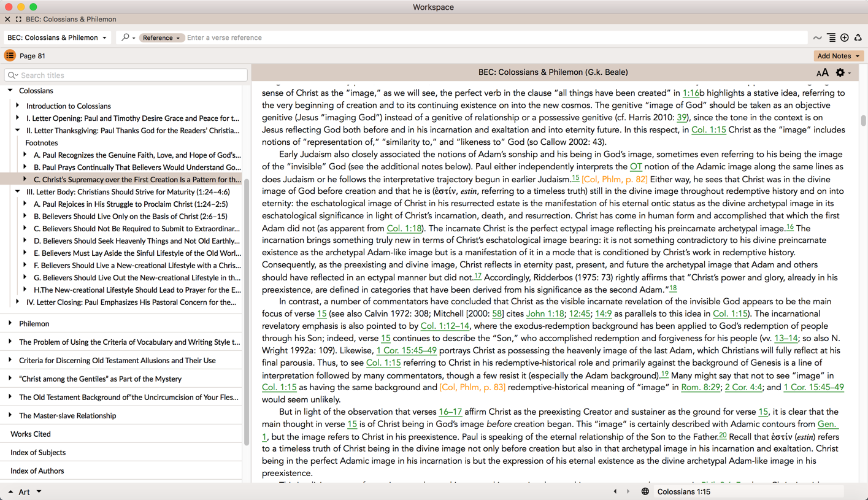Screen dimensions: 868x500
Task: Collapse the Colossians tree section
Action: click(x=10, y=91)
